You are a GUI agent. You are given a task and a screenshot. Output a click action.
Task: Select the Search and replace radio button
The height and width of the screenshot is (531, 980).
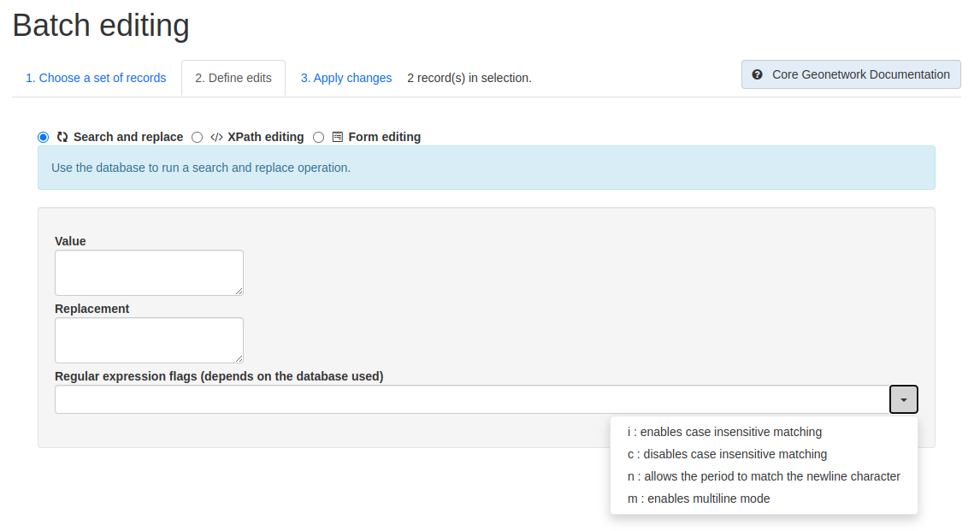click(43, 137)
